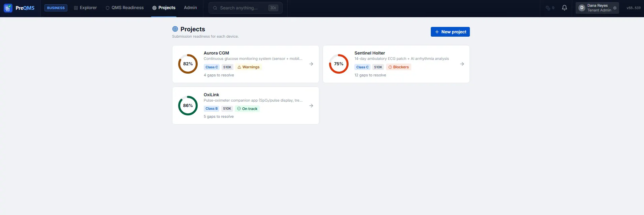This screenshot has width=644, height=215.
Task: Click the ⌘K shortcut badge
Action: 273,8
